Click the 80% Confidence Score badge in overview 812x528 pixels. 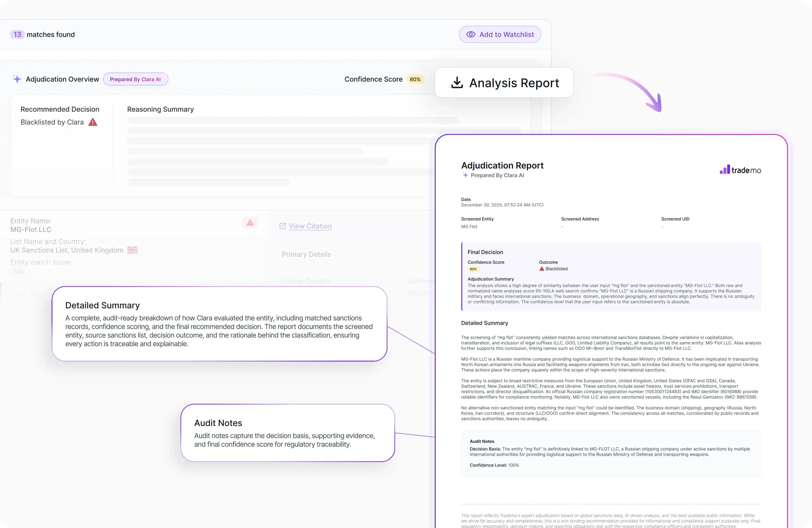[x=415, y=79]
